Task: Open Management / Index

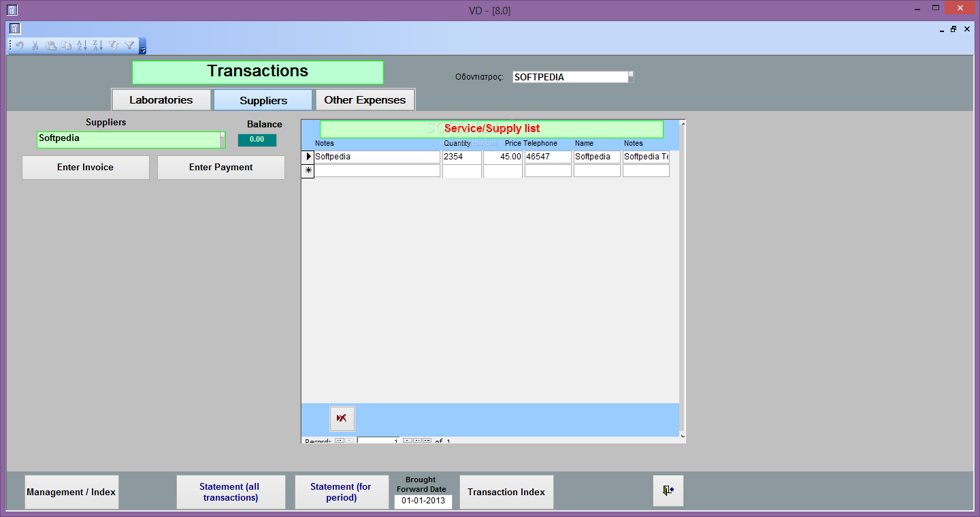Action: tap(71, 492)
